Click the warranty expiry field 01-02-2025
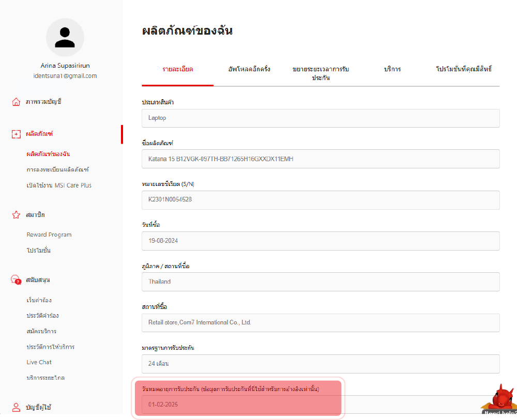Image resolution: width=517 pixels, height=420 pixels. [x=321, y=405]
